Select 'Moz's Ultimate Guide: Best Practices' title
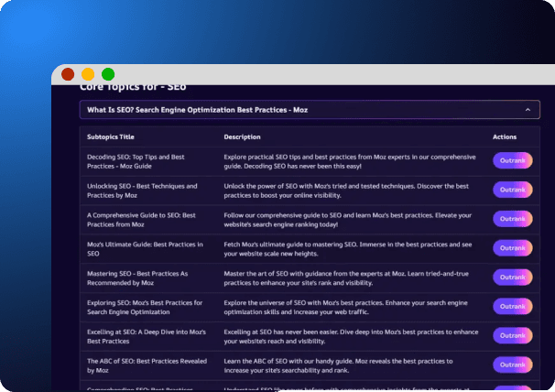Image resolution: width=555 pixels, height=392 pixels. (x=145, y=249)
